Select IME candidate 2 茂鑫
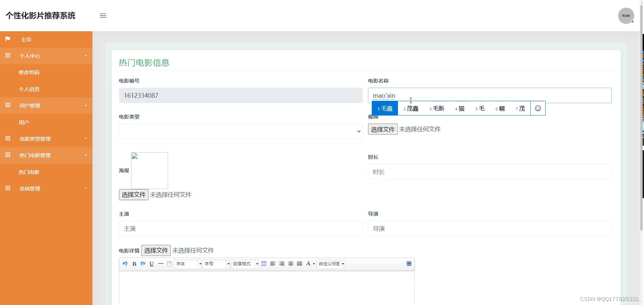Image resolution: width=644 pixels, height=305 pixels. (411, 108)
